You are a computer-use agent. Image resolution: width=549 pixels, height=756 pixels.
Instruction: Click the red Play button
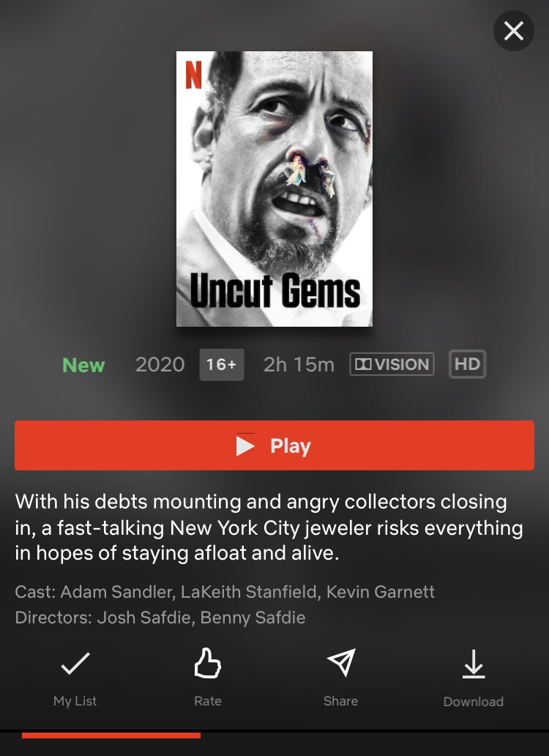point(274,445)
